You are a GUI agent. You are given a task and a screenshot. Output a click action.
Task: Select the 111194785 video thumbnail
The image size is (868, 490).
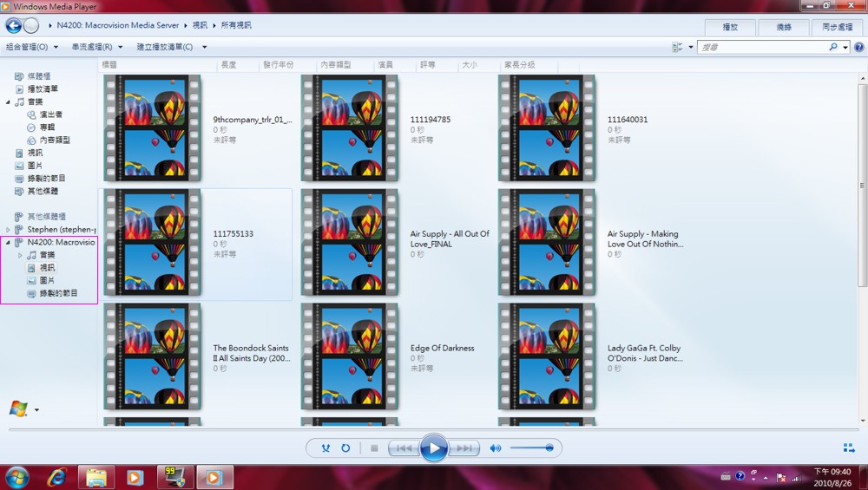pyautogui.click(x=349, y=127)
